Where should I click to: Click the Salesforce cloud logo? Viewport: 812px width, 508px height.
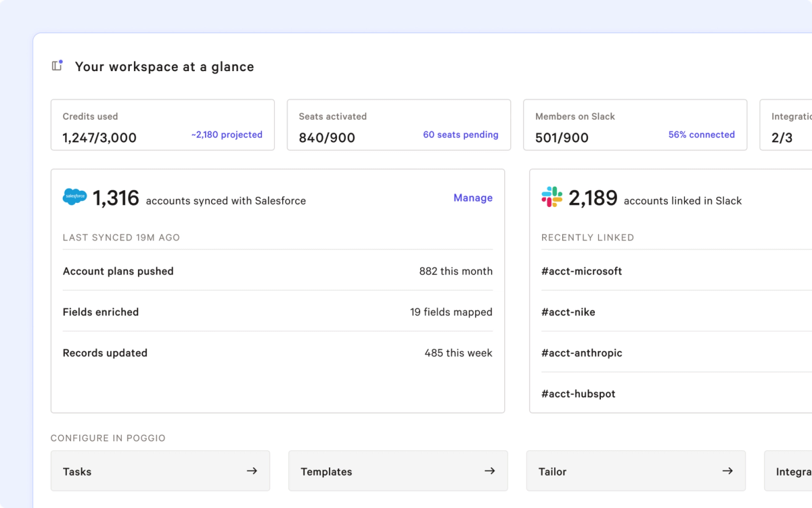pyautogui.click(x=74, y=197)
